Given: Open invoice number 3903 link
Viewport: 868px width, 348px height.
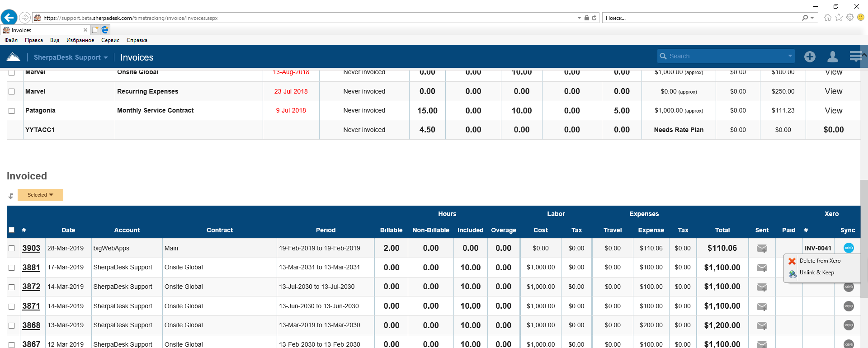Looking at the screenshot, I should pos(31,248).
